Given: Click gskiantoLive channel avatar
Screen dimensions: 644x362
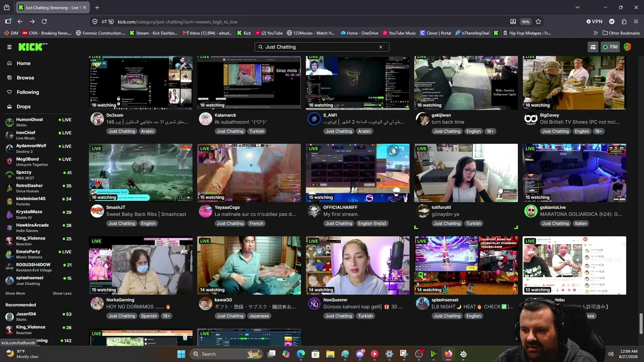Looking at the screenshot, I should [531, 211].
